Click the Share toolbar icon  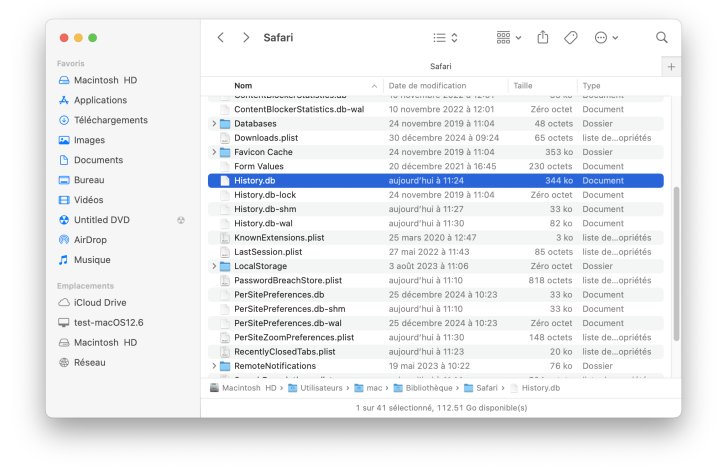(x=543, y=37)
